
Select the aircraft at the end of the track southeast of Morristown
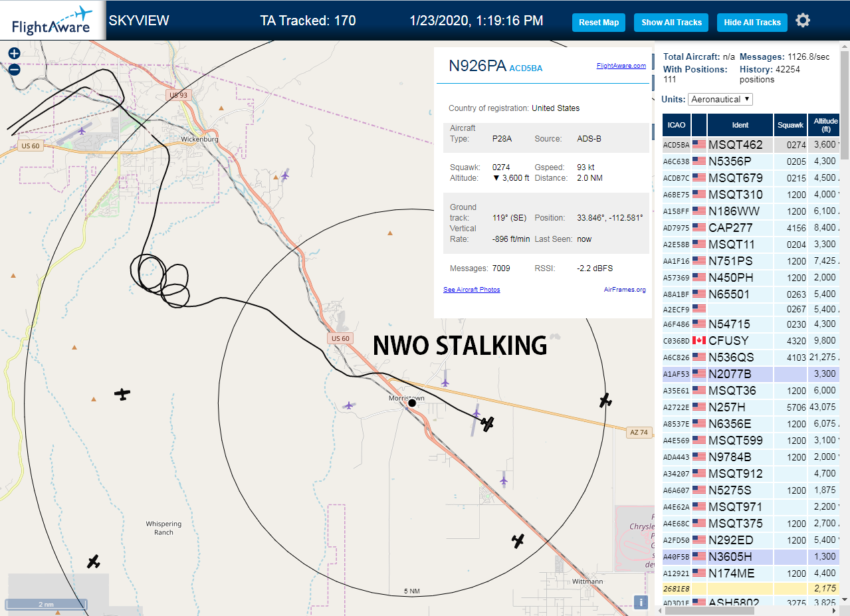tap(488, 423)
